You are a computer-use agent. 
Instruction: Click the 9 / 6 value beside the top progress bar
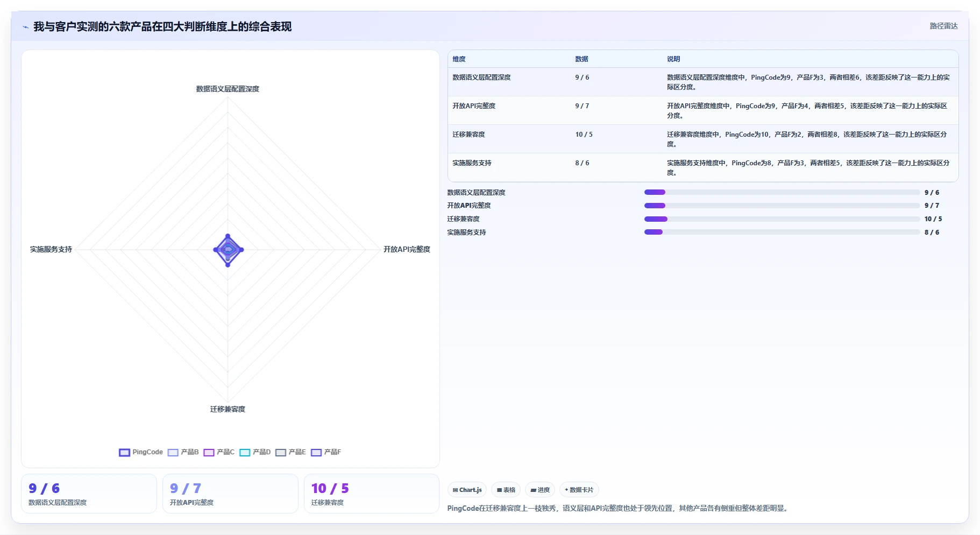pos(932,193)
